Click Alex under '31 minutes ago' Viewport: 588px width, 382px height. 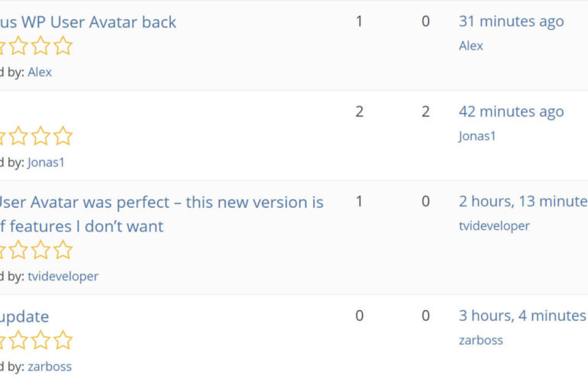[x=471, y=46]
